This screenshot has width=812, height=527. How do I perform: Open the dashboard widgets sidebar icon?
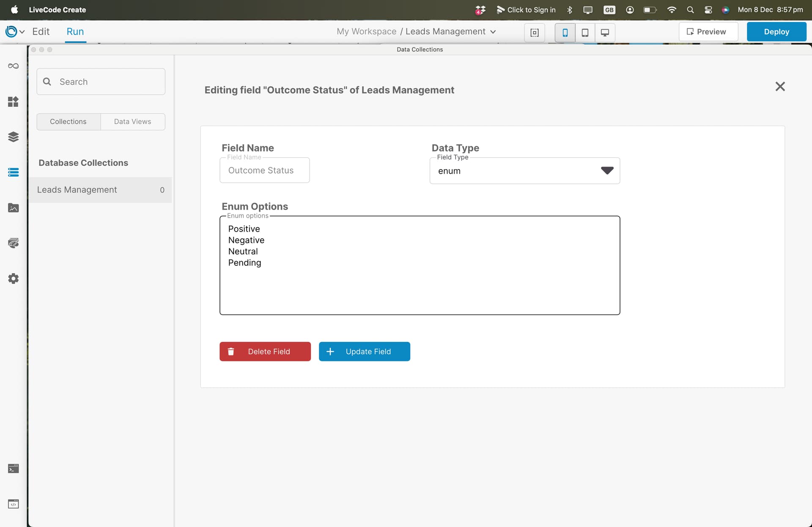coord(13,101)
